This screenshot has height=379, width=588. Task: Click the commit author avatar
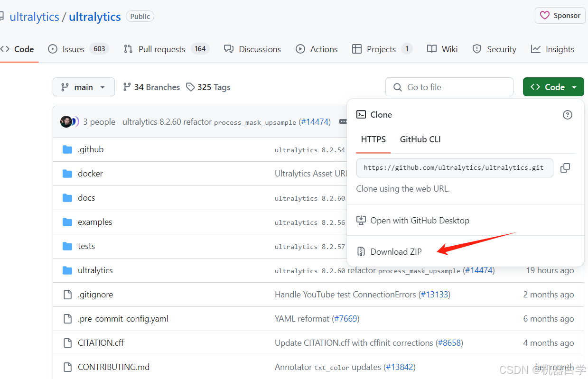[66, 122]
